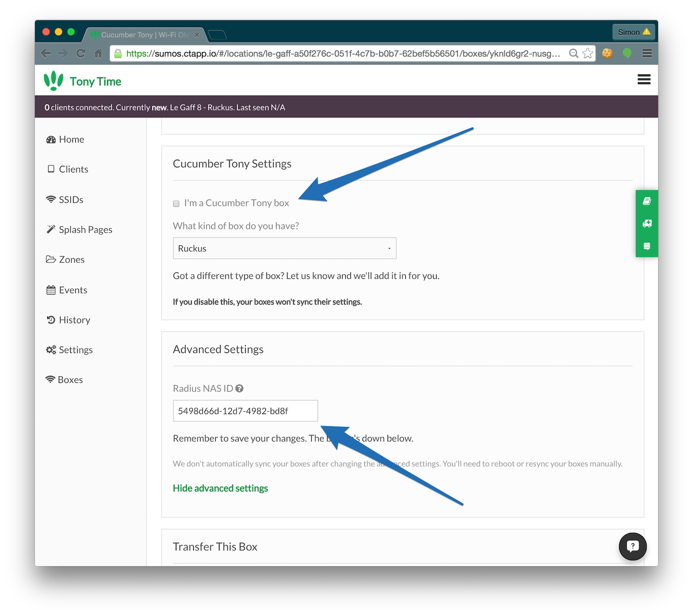Open the help chat bubble button
Screen dimensions: 693x616
point(633,546)
